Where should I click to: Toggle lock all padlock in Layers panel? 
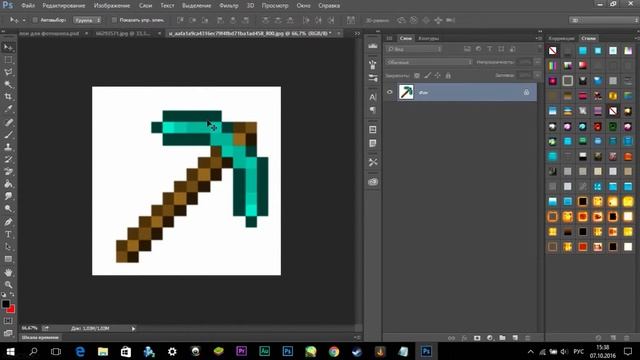pos(448,76)
